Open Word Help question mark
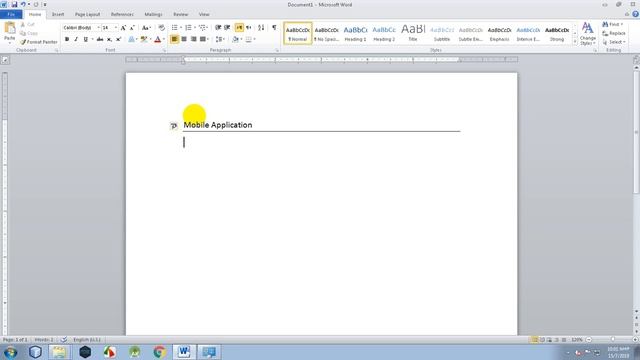 coord(635,14)
